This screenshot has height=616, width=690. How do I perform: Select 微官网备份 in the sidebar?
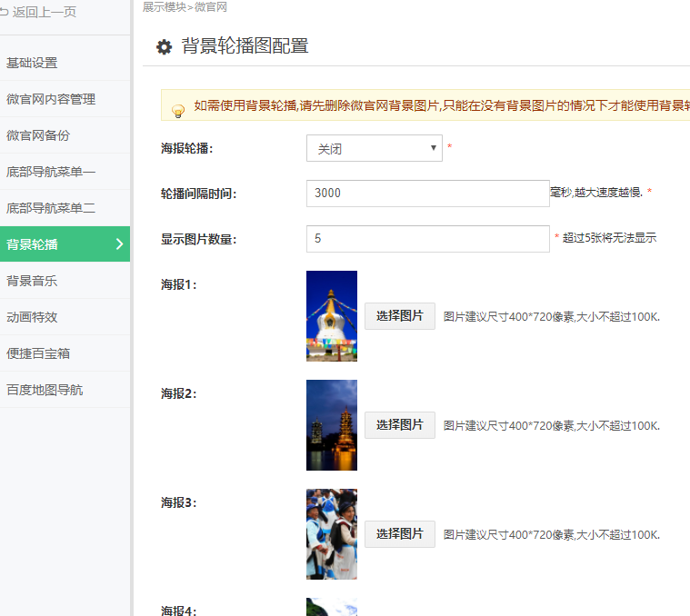tap(38, 135)
